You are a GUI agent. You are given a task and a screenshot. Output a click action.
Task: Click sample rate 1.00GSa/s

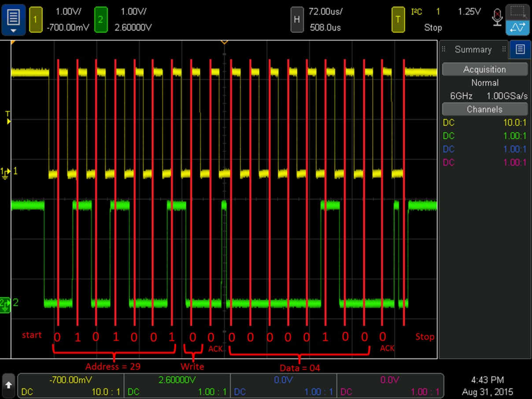[x=506, y=96]
